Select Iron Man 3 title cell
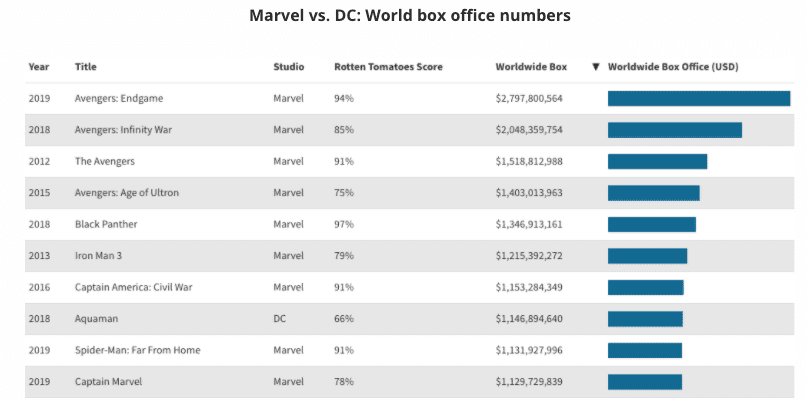Viewport: 807px width, 400px height. [98, 256]
